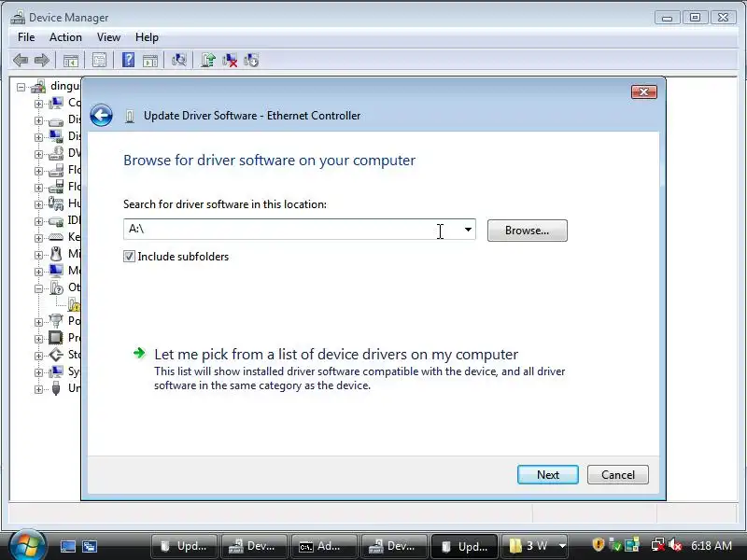Select the USB controllers plug icon
The height and width of the screenshot is (560, 747).
pos(56,388)
